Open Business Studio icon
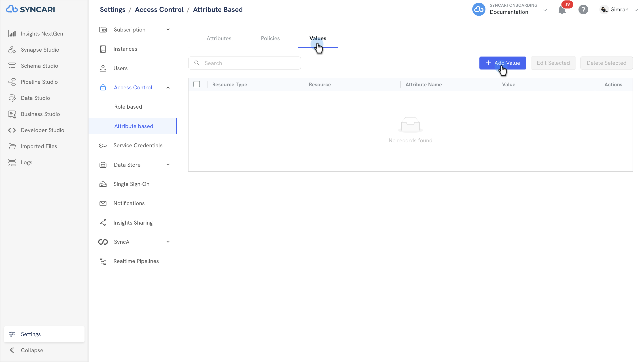Image resolution: width=644 pixels, height=362 pixels. pyautogui.click(x=12, y=114)
